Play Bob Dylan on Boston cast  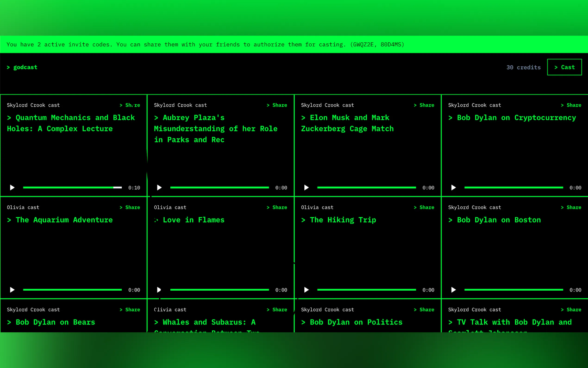pyautogui.click(x=453, y=290)
